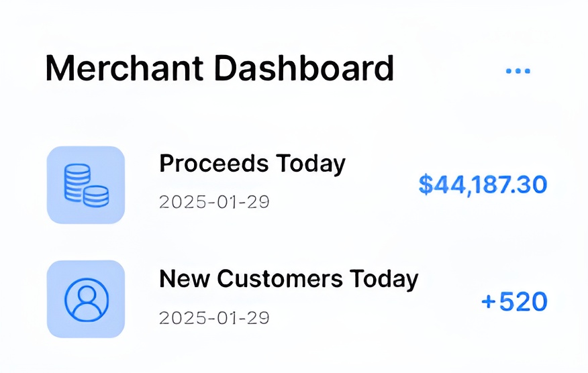Click the middle dot of the options ellipsis
588x373 pixels.
(x=518, y=70)
